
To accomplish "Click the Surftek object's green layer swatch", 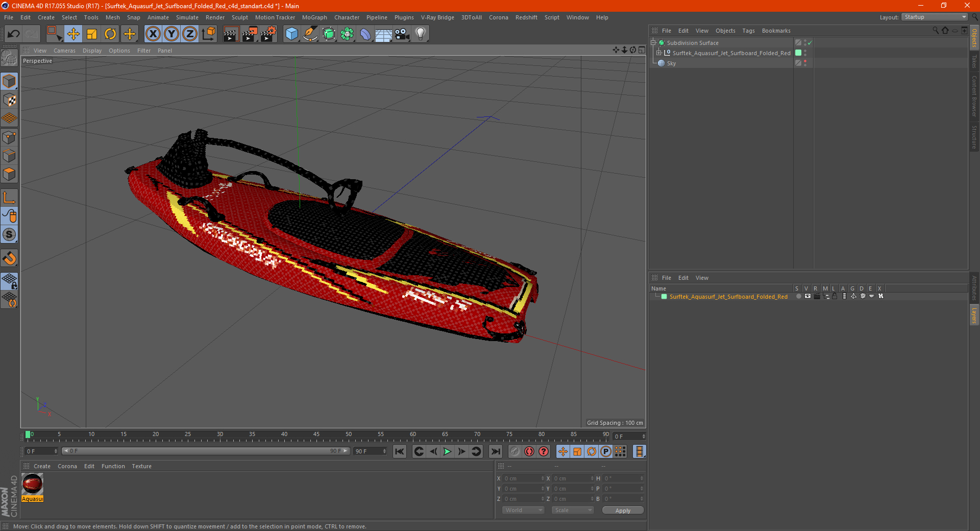I will pyautogui.click(x=798, y=53).
